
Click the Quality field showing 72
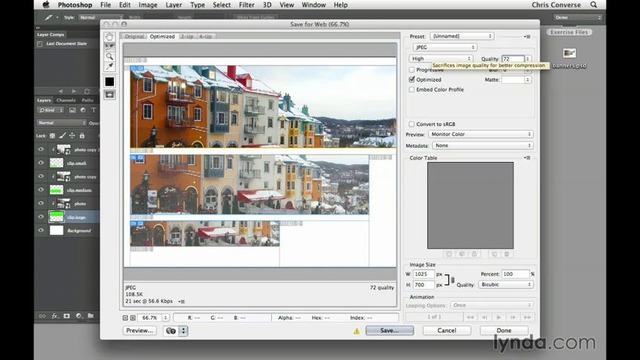click(513, 59)
